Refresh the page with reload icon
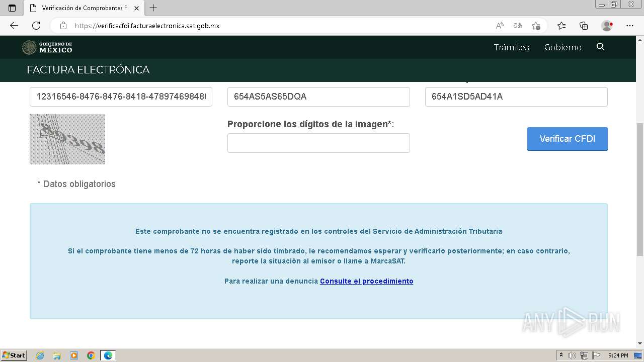This screenshot has height=362, width=644. [36, 26]
